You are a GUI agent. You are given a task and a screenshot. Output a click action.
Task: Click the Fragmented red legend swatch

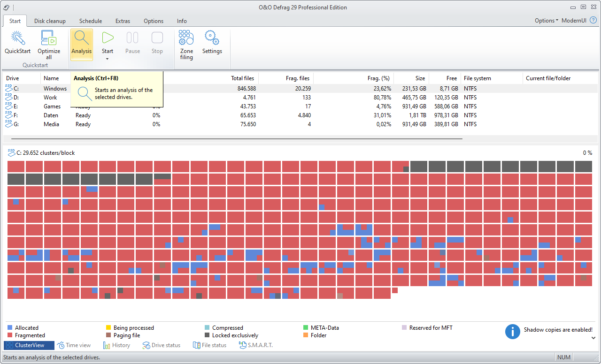10,335
